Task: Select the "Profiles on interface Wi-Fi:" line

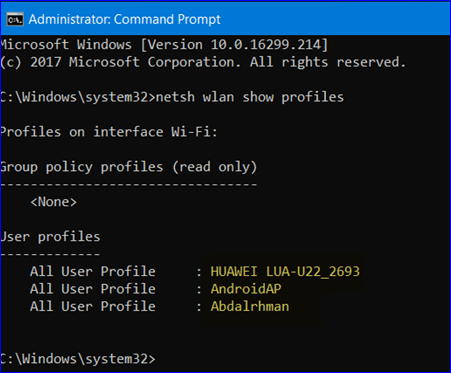Action: (109, 132)
